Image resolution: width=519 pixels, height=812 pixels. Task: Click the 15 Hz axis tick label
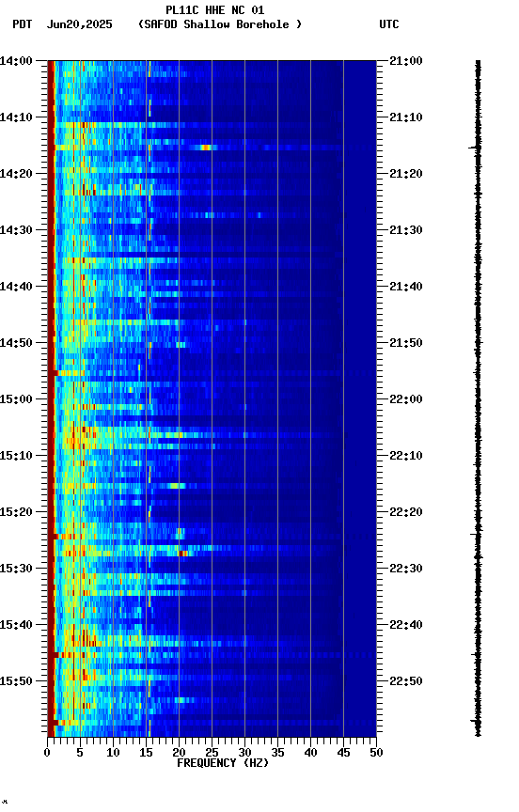point(146,753)
